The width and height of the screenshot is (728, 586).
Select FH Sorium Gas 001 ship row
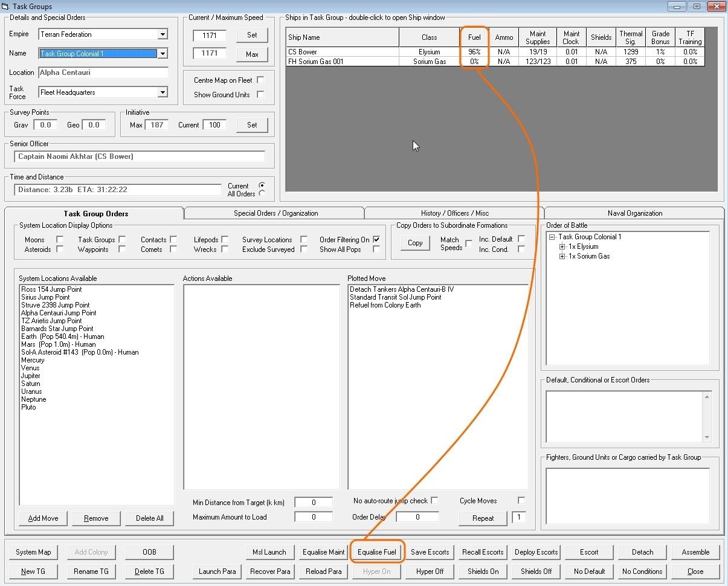click(x=495, y=61)
